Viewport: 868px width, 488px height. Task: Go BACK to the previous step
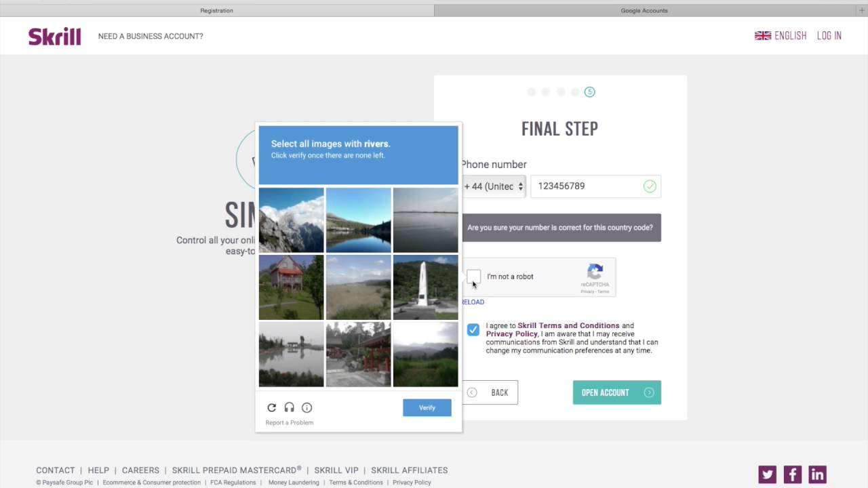coord(490,392)
